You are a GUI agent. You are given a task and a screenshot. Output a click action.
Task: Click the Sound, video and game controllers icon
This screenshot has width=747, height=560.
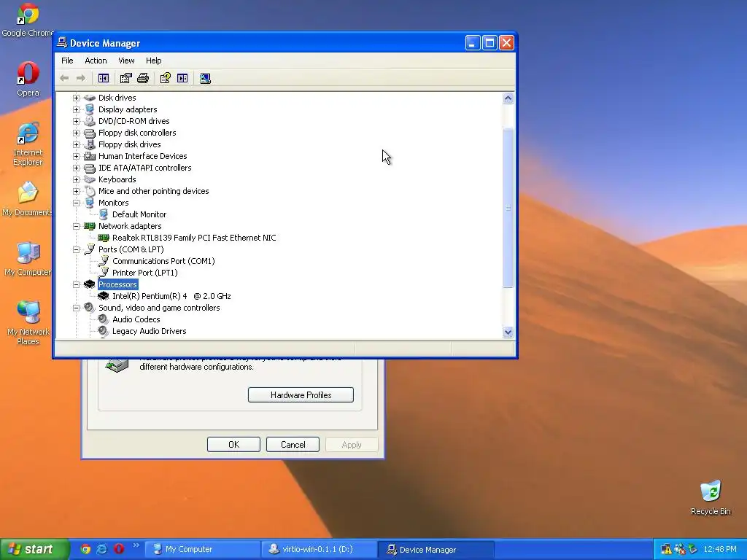click(90, 308)
